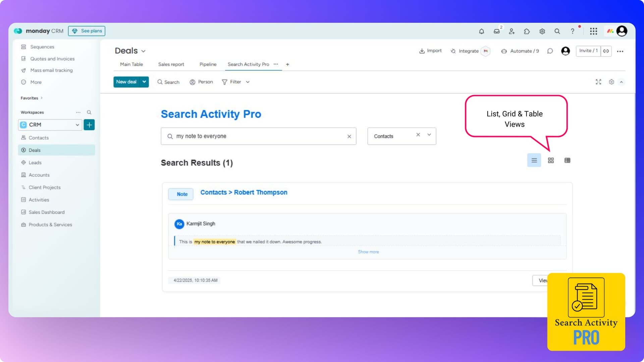This screenshot has width=644, height=362.
Task: Filter by Person in the toolbar
Action: point(201,82)
